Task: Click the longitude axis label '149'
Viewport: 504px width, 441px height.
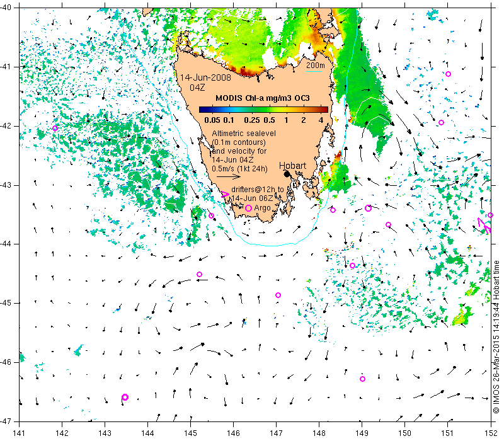Action: click(362, 433)
